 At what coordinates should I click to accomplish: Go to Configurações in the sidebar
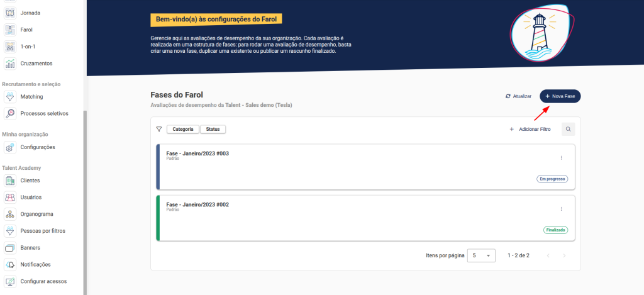click(x=38, y=147)
